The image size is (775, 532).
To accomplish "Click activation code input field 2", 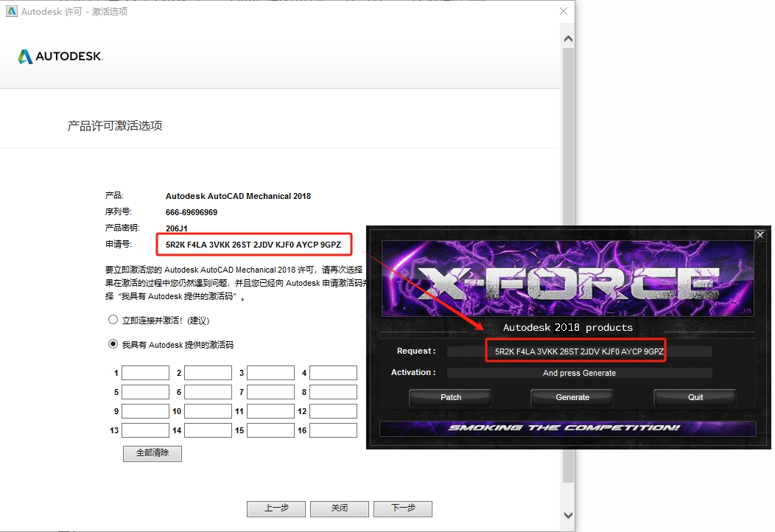I will pos(208,373).
